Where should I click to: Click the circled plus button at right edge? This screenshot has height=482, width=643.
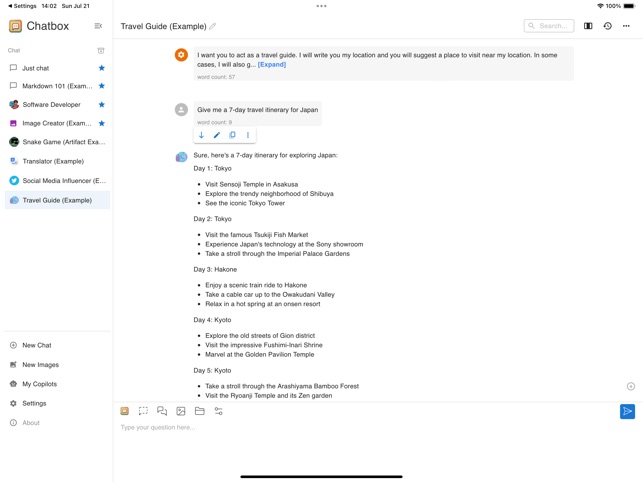(631, 386)
